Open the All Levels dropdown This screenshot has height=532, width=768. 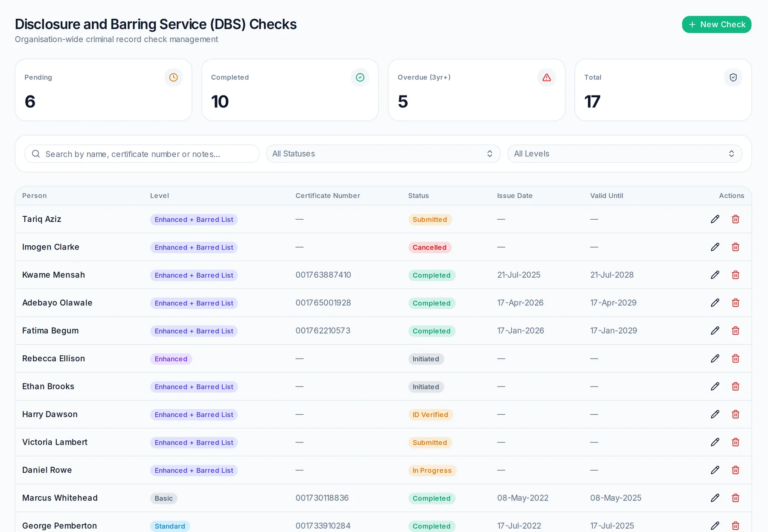coord(625,154)
